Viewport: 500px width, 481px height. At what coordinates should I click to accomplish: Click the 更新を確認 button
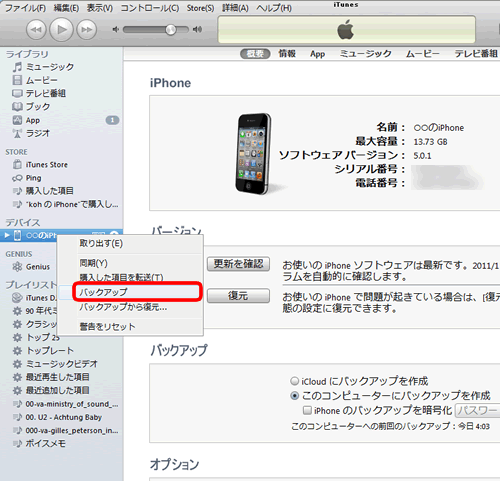pyautogui.click(x=238, y=264)
